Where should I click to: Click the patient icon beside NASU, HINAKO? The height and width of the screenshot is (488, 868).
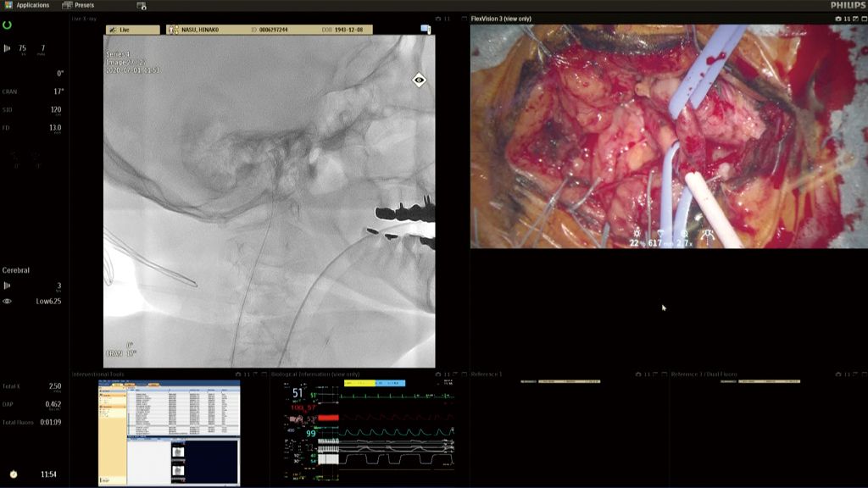(x=173, y=30)
